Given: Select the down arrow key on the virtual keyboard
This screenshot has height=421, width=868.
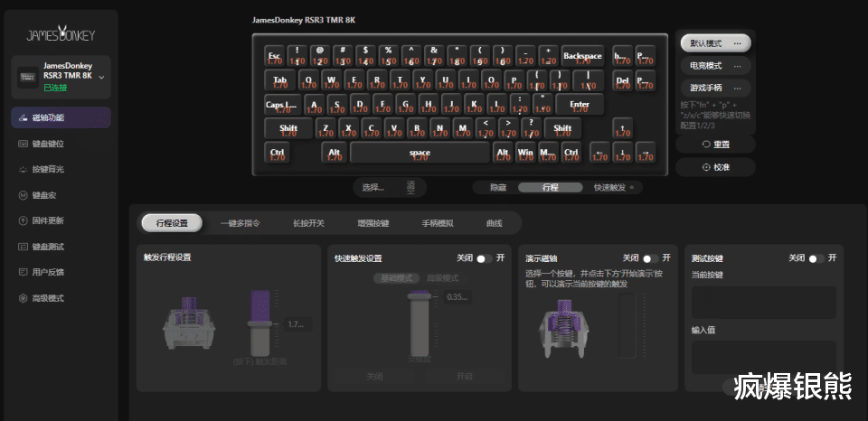Looking at the screenshot, I should click(623, 152).
